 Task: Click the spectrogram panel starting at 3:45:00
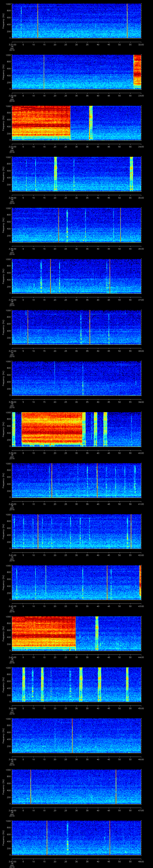(76, 736)
